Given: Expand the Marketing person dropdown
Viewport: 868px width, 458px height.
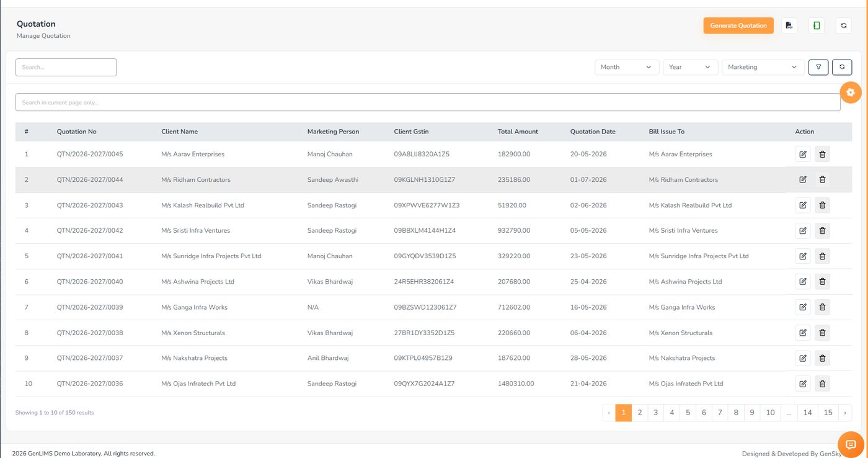Looking at the screenshot, I should pos(763,67).
